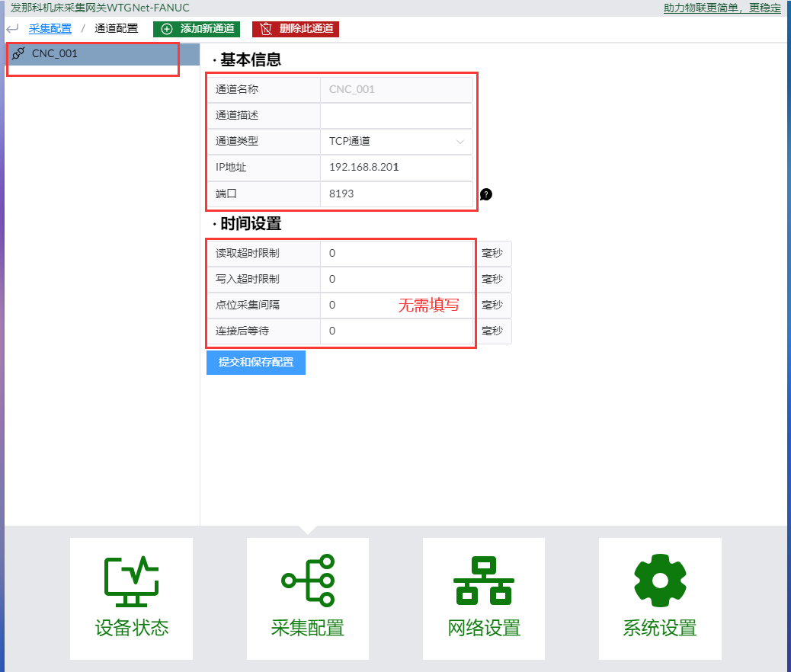Click the back arrow icon beside 采集配置
The width and height of the screenshot is (791, 672).
pyautogui.click(x=13, y=29)
